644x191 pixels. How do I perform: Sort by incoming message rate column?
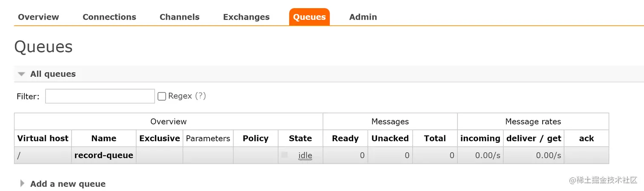[480, 138]
